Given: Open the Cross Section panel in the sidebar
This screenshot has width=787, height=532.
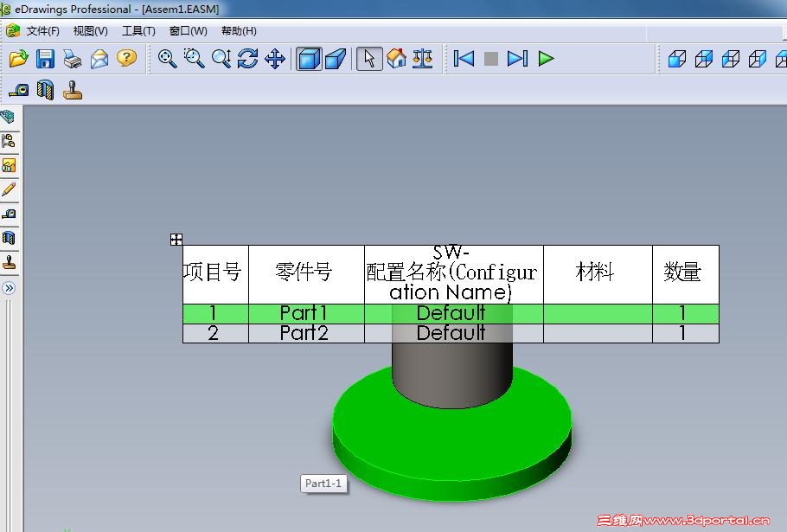Looking at the screenshot, I should coord(9,238).
